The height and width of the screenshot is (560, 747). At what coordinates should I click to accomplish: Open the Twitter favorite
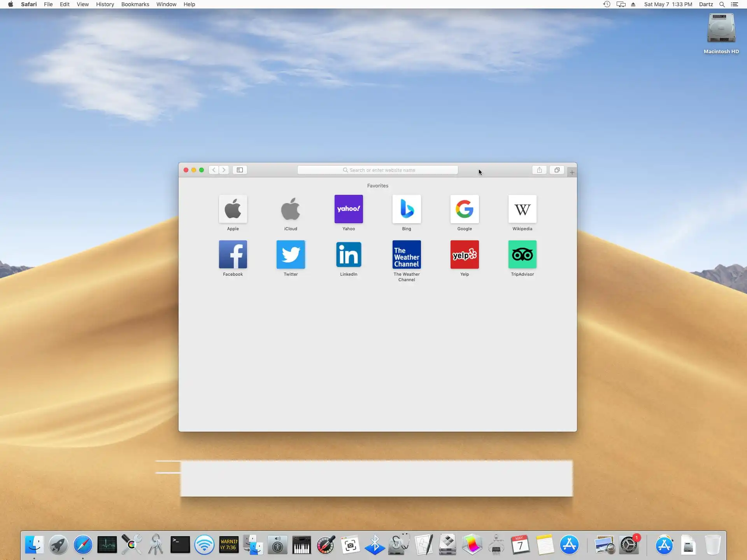291,255
